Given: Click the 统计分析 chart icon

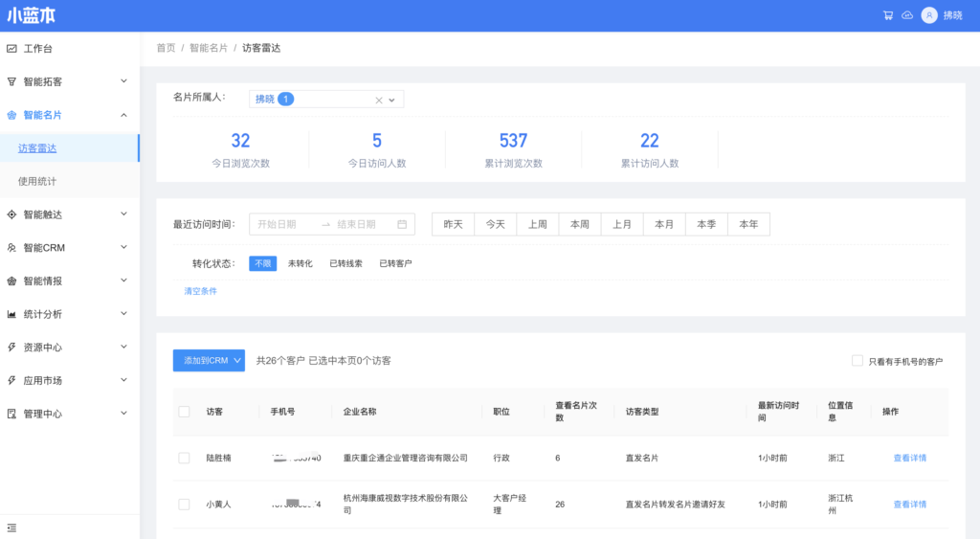Looking at the screenshot, I should [11, 314].
